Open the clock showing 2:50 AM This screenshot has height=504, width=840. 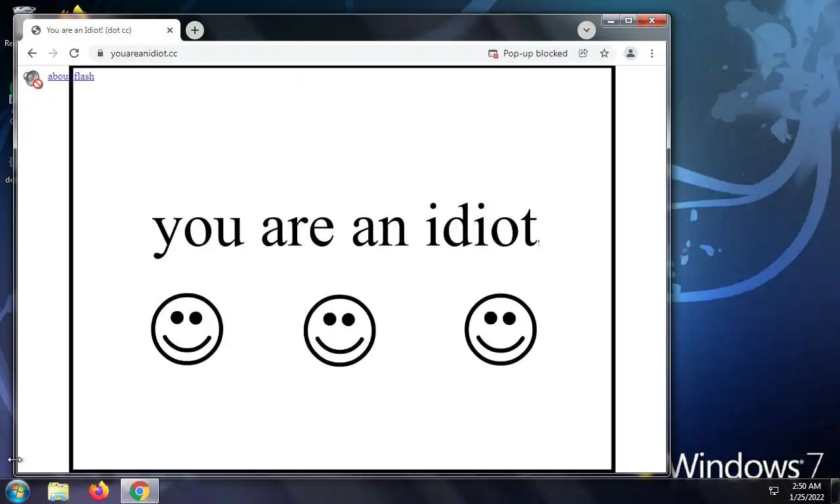point(807,492)
